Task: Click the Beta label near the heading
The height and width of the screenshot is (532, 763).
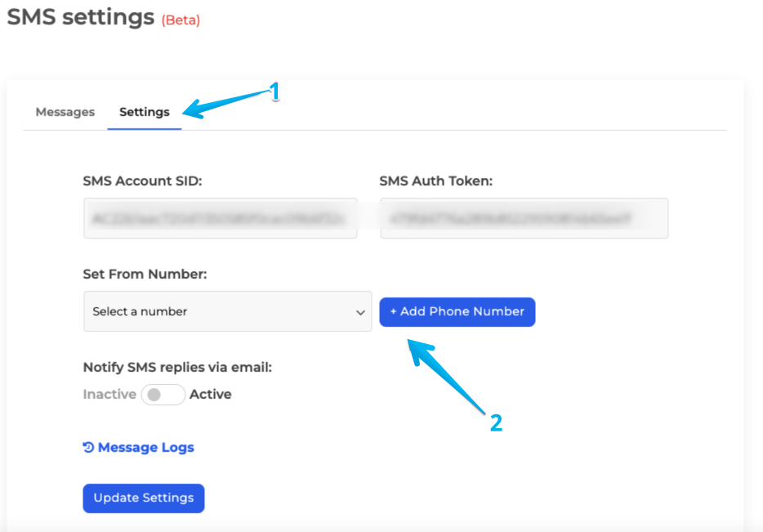Action: point(182,20)
